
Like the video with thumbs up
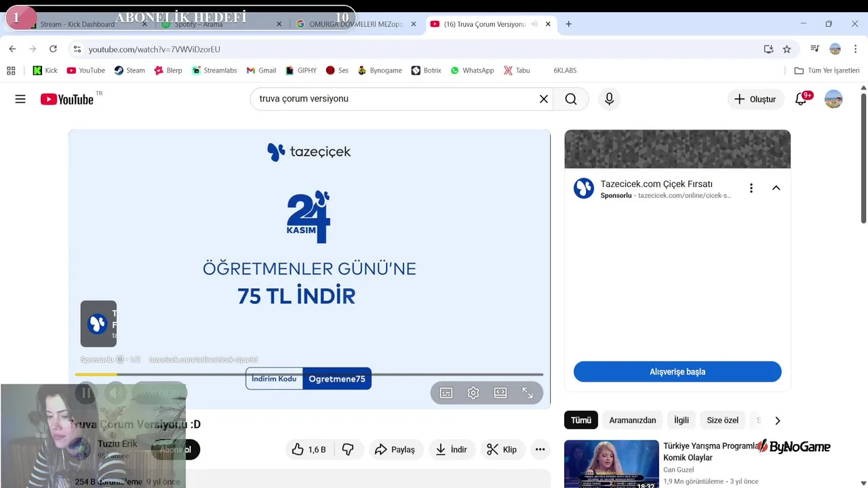point(309,449)
